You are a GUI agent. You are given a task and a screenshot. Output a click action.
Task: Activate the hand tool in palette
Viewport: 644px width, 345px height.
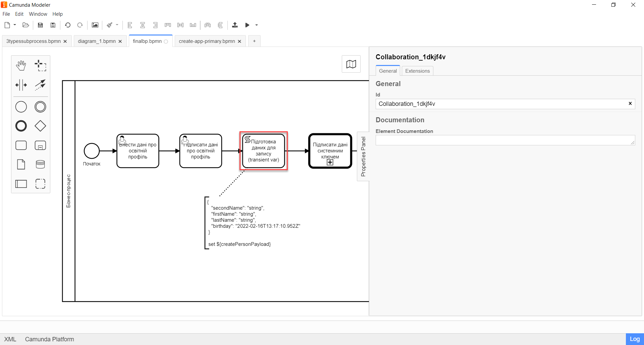pos(21,66)
